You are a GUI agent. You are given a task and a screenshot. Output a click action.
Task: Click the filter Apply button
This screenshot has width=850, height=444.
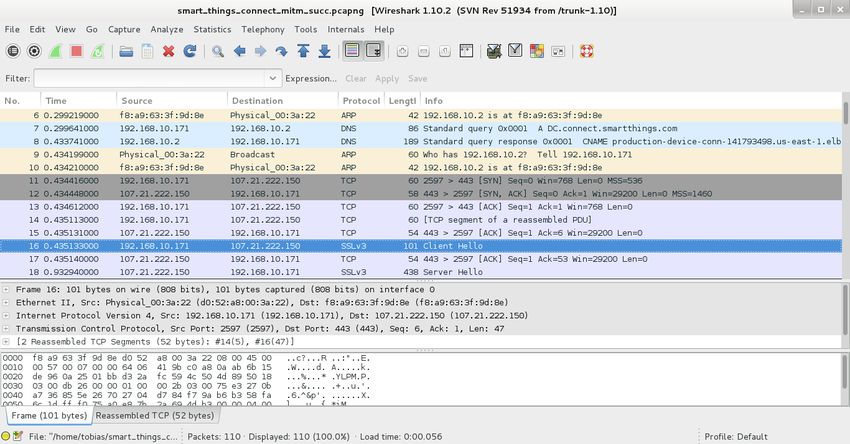[x=387, y=79]
